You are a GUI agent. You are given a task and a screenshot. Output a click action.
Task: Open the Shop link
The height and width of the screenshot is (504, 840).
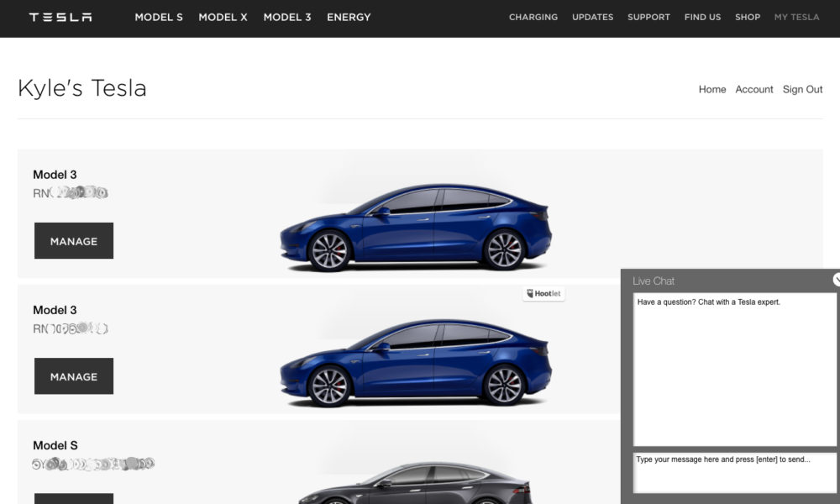748,17
